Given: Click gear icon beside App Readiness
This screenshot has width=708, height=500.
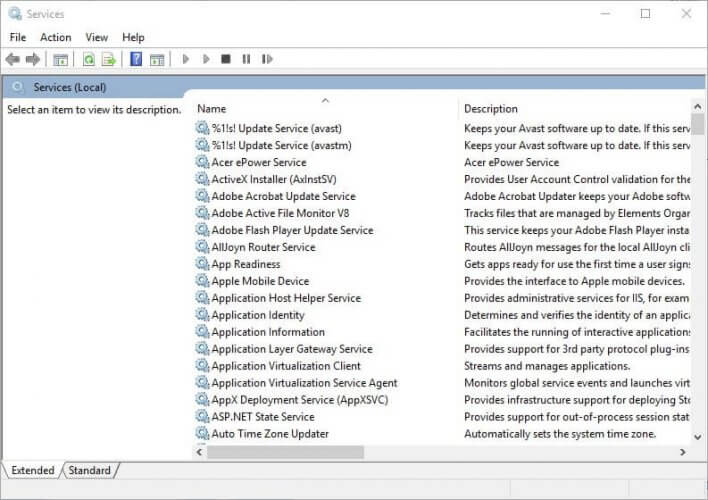Looking at the screenshot, I should (x=202, y=264).
